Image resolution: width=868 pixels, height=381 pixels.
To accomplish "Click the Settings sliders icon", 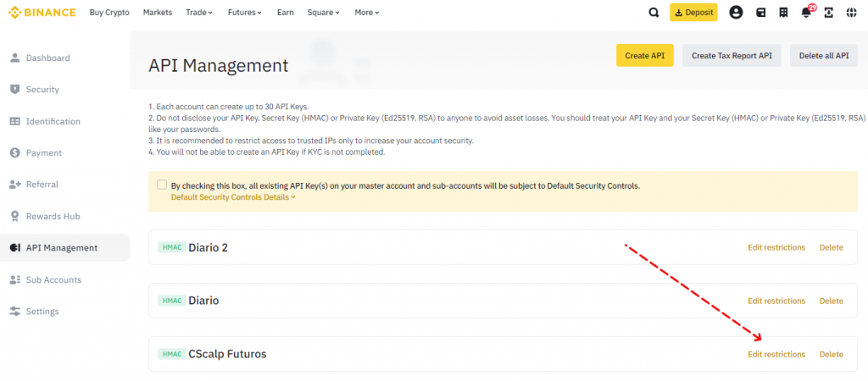I will coord(15,312).
